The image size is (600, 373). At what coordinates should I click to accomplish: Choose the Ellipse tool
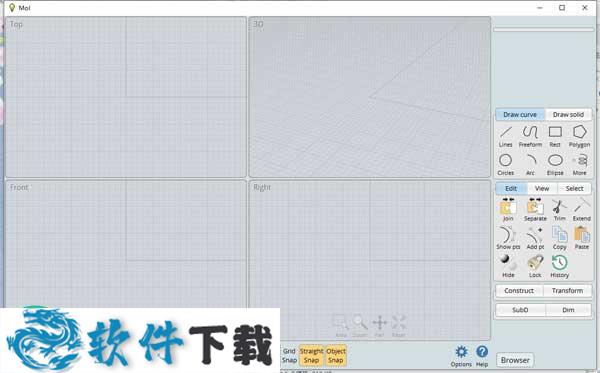[x=555, y=165]
